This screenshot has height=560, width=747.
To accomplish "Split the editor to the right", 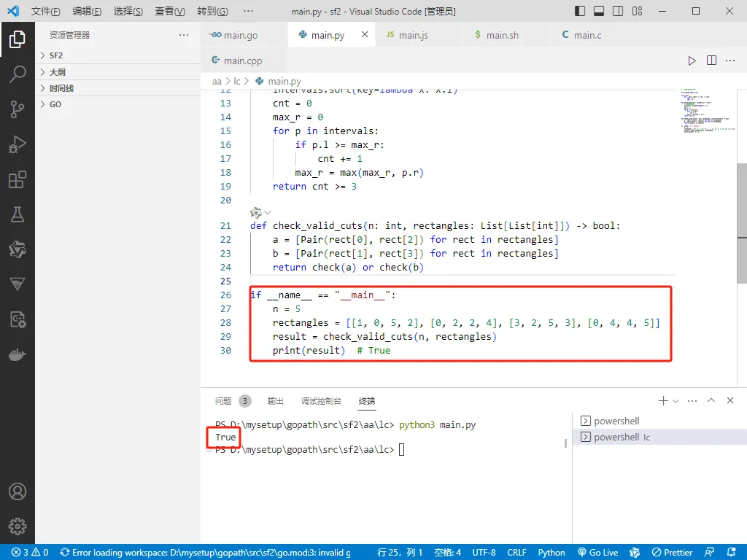I will [x=711, y=61].
